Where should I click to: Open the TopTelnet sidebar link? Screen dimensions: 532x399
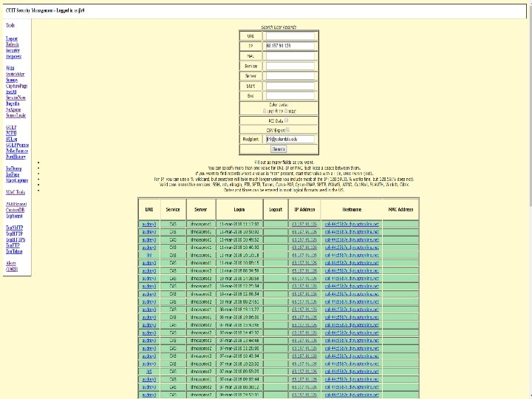pyautogui.click(x=14, y=251)
